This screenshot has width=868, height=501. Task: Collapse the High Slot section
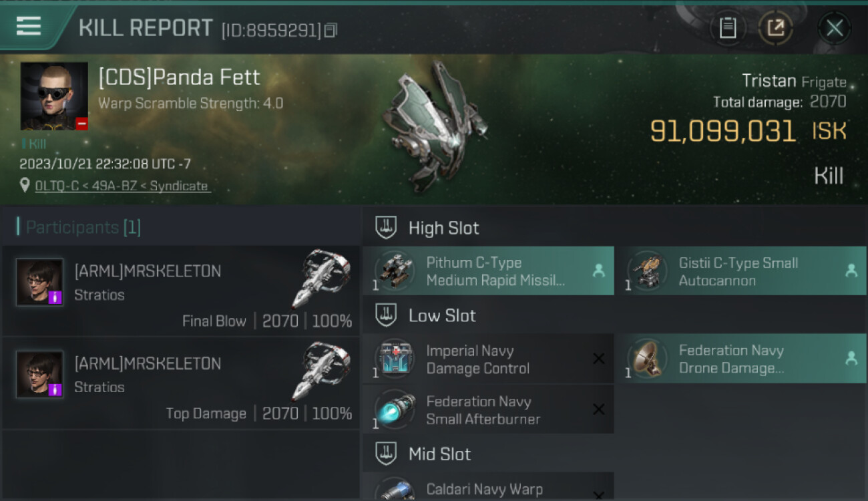(387, 228)
